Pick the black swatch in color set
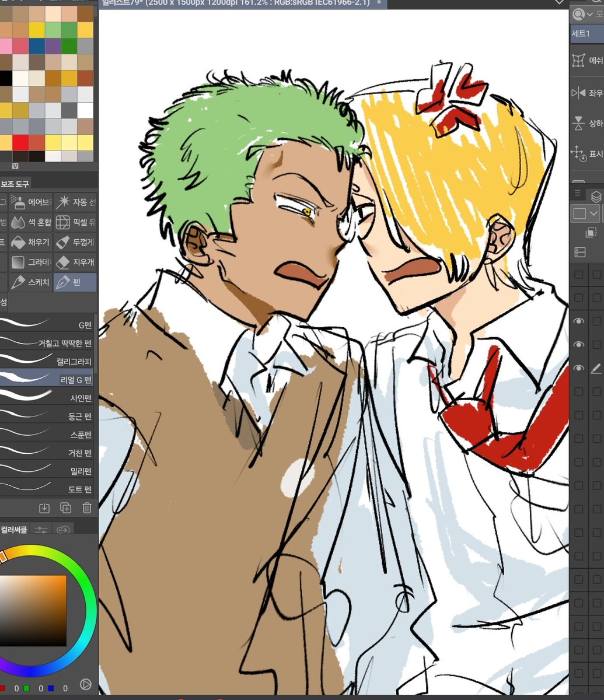 (5, 78)
